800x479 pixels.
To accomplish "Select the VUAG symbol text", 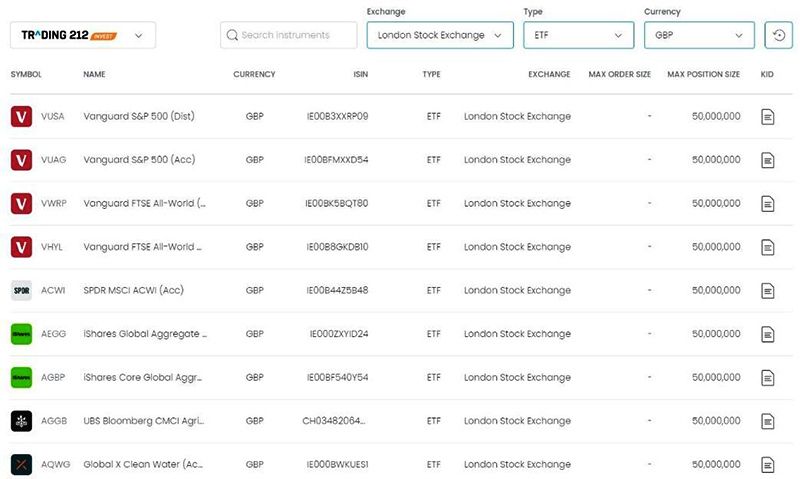I will [x=54, y=160].
